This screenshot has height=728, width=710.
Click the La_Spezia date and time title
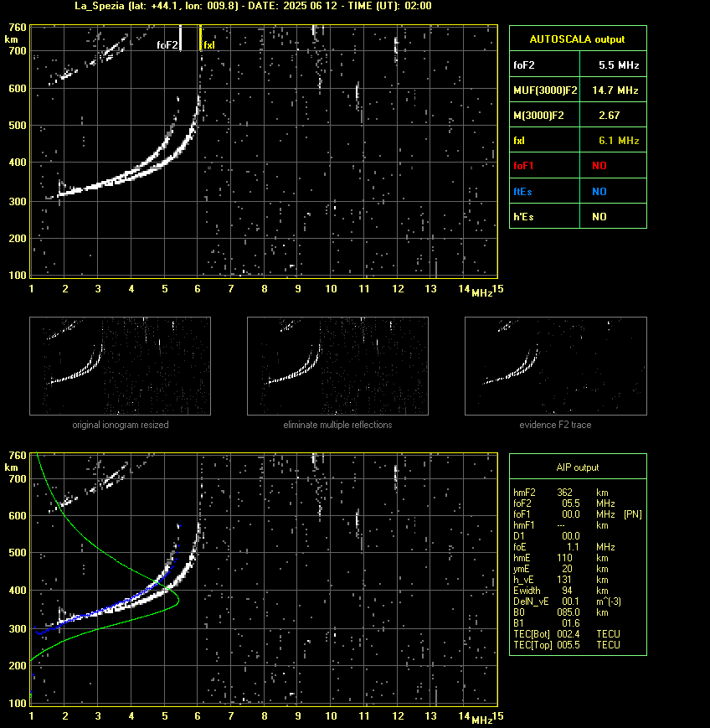pos(253,6)
